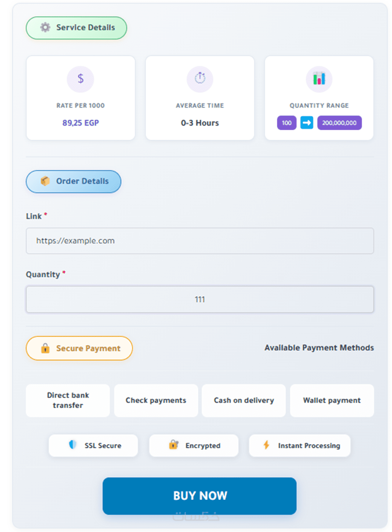The height and width of the screenshot is (532, 392).
Task: Click the gear icon in Service Details
Action: pos(45,27)
